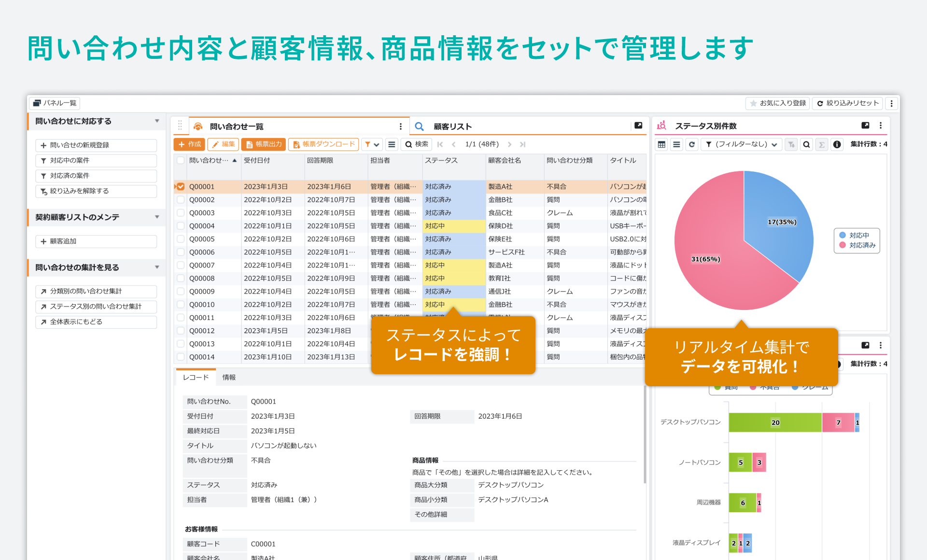Open 問い合わせ一覧 panel options via the three-dot icon
The width and height of the screenshot is (927, 560).
click(x=400, y=126)
